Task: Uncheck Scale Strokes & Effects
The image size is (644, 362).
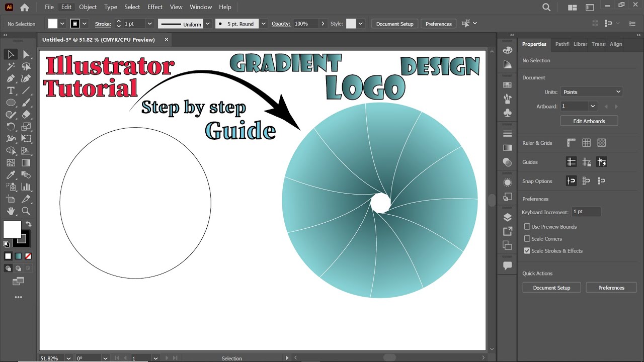Action: (x=527, y=251)
